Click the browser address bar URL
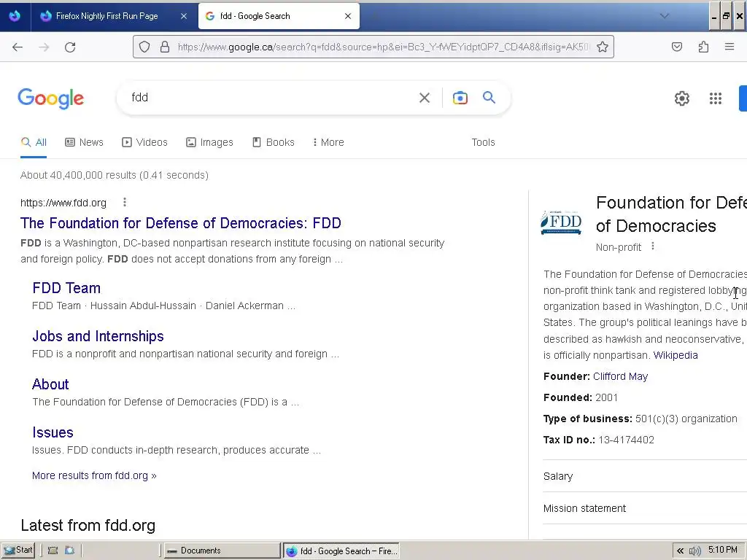The image size is (747, 560). [x=384, y=47]
